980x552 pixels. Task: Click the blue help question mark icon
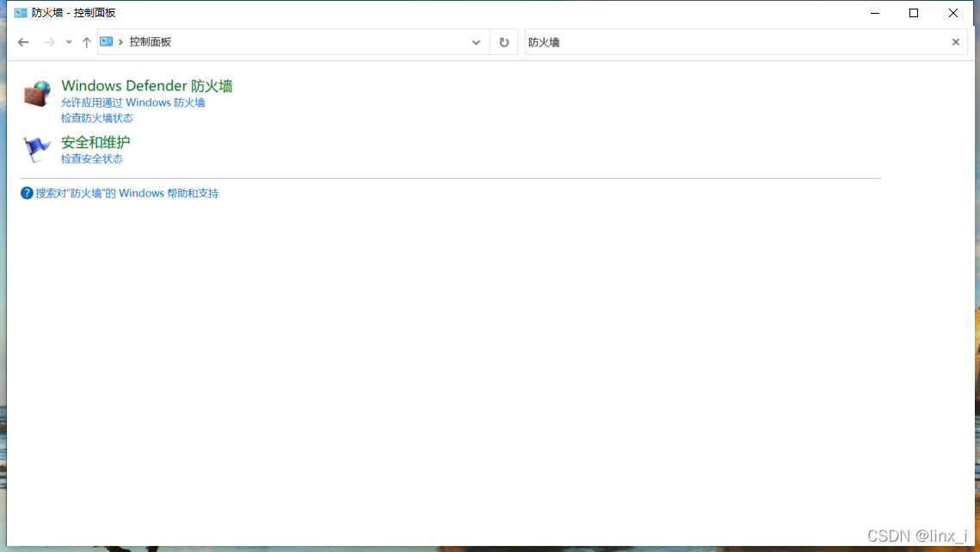tap(27, 194)
